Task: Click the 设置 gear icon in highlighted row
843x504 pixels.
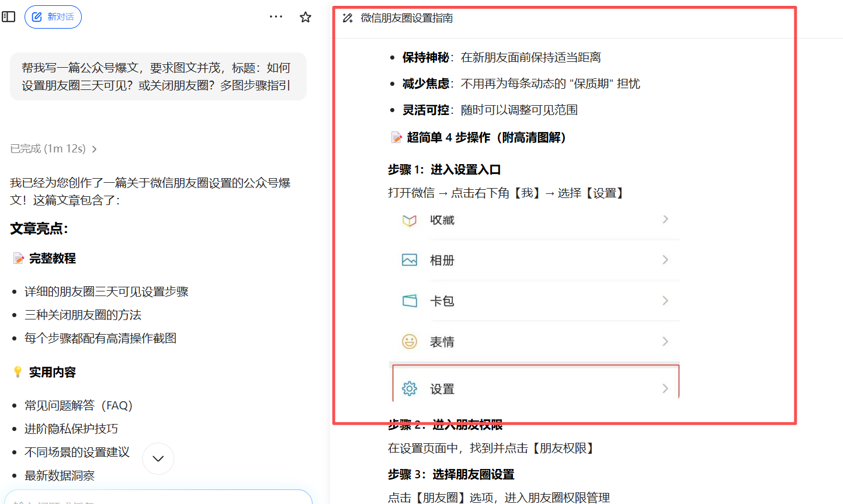Action: [410, 388]
